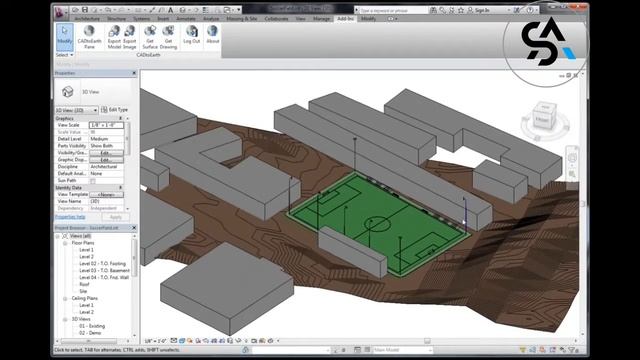Collapse the Graphics properties section

120,118
